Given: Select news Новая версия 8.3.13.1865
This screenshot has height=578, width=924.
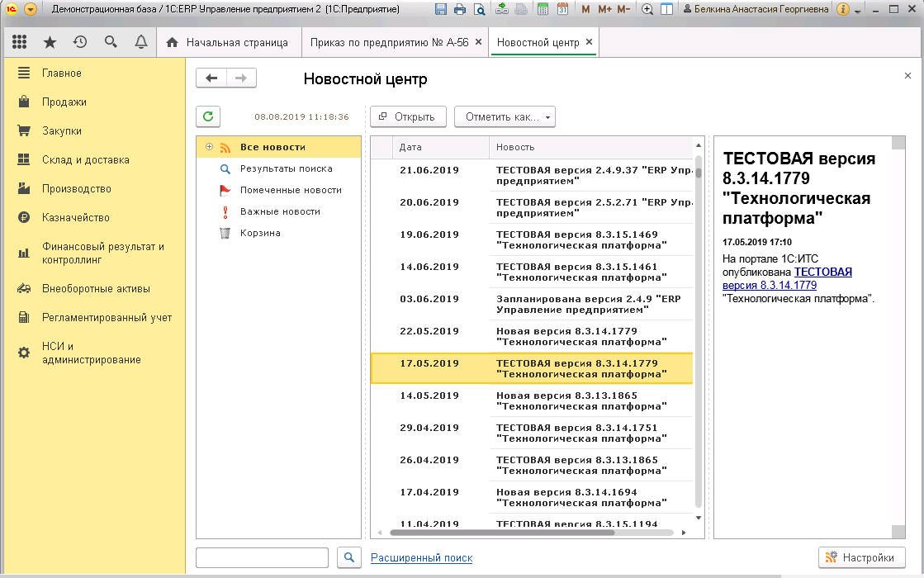Looking at the screenshot, I should (532, 400).
